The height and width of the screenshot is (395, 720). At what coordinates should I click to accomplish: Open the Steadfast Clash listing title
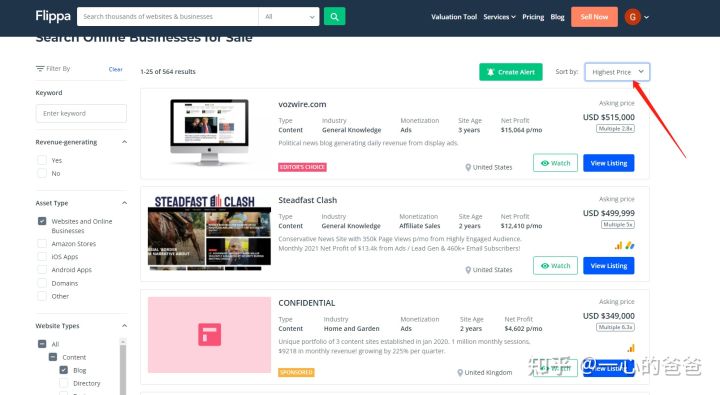307,200
